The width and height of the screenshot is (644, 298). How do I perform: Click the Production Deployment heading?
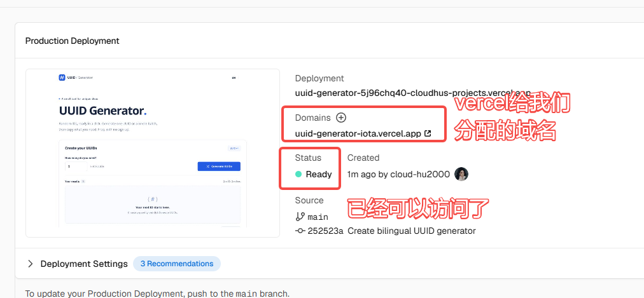[x=73, y=41]
